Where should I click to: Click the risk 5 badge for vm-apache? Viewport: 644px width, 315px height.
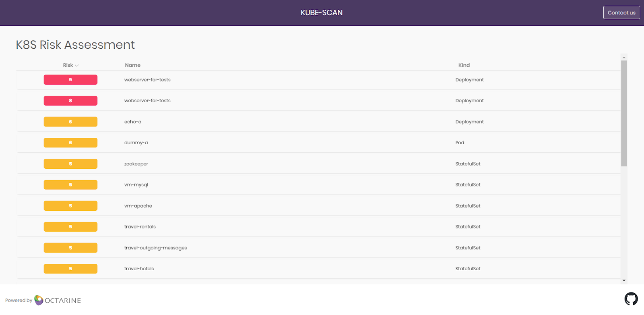pyautogui.click(x=70, y=205)
